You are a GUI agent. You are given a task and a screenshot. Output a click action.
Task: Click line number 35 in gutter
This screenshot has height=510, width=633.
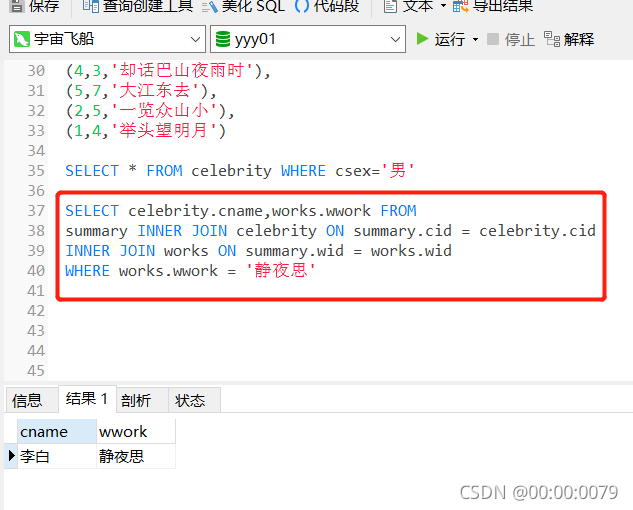[x=36, y=171]
